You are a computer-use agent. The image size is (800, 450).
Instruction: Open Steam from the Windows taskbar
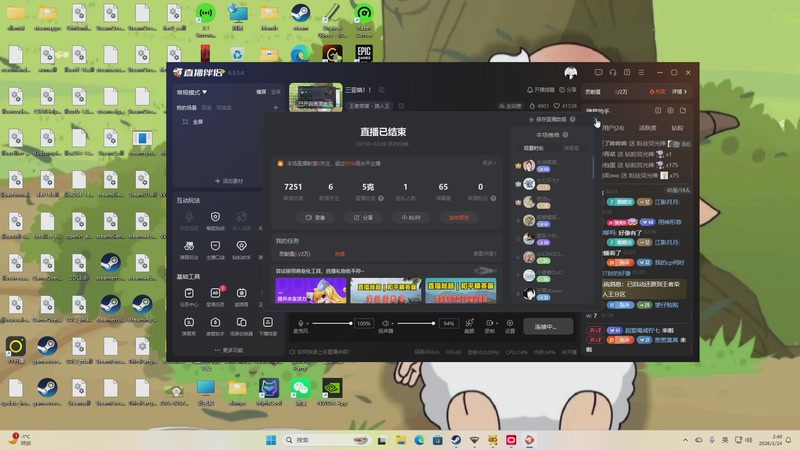[x=456, y=440]
